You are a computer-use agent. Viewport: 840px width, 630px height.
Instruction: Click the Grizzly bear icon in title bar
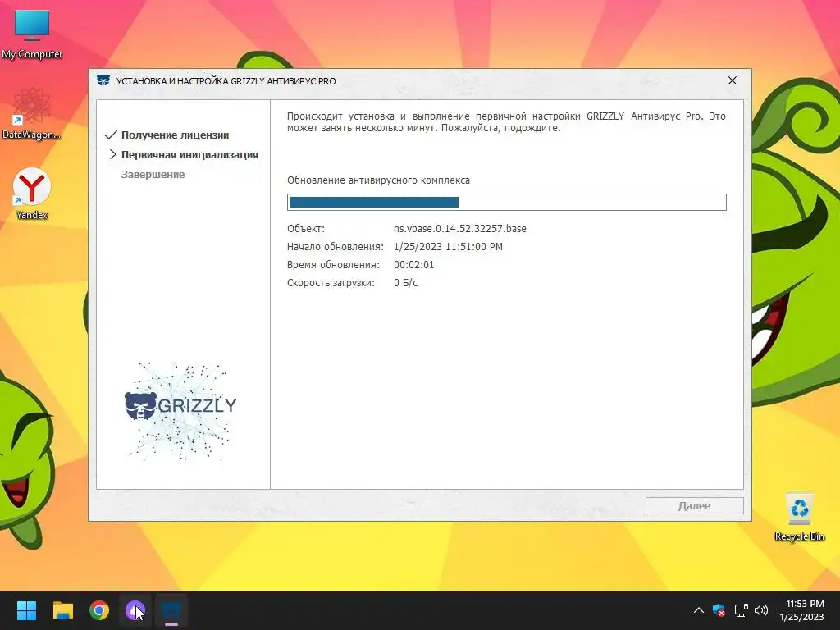[103, 80]
